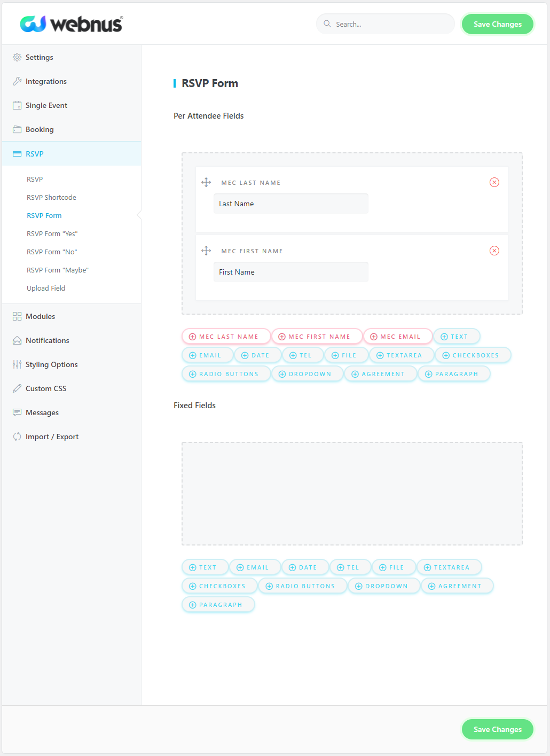Click the search magnifier icon
The height and width of the screenshot is (756, 550).
327,24
